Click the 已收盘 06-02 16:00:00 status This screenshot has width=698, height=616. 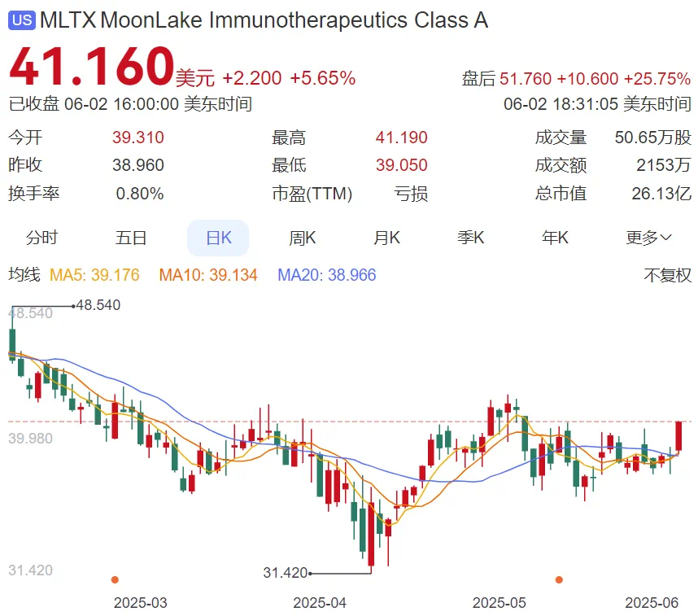(x=130, y=104)
